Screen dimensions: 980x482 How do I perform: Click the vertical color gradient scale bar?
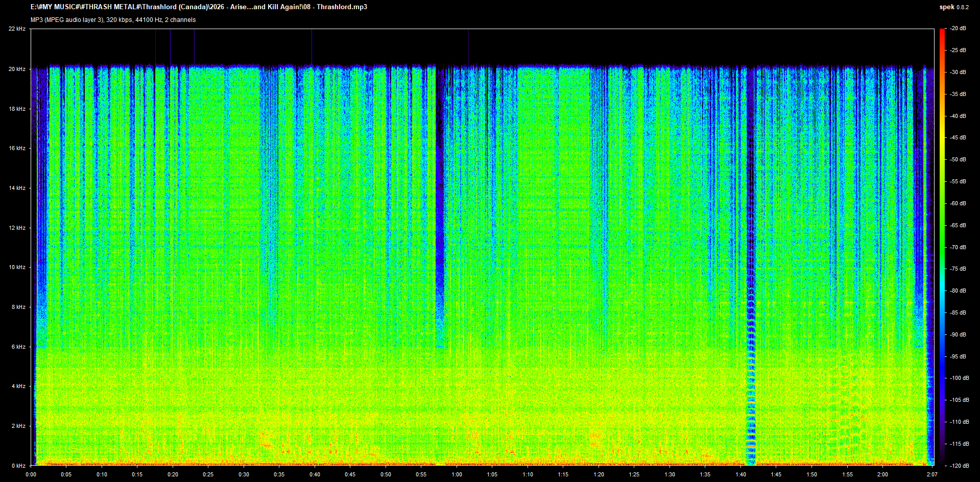click(x=942, y=247)
